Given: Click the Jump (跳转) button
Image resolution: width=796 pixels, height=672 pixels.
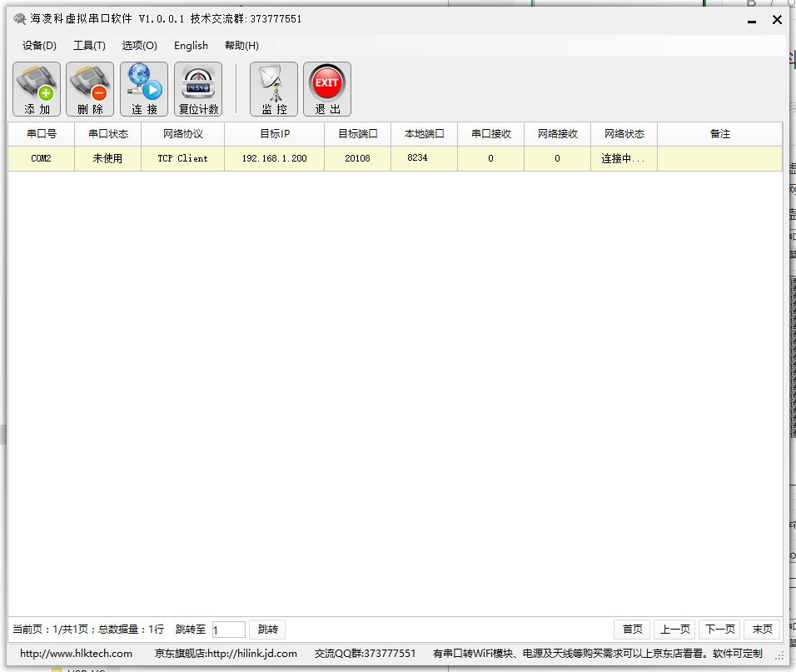Looking at the screenshot, I should [268, 630].
